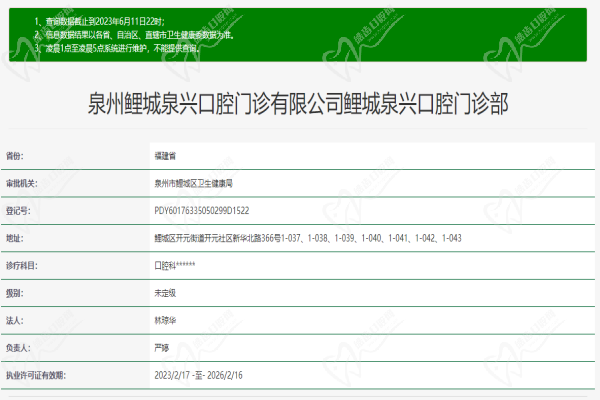Click notice line 1 about 2023年6月11日22时
Screen dimensions: 600x400
[99, 21]
